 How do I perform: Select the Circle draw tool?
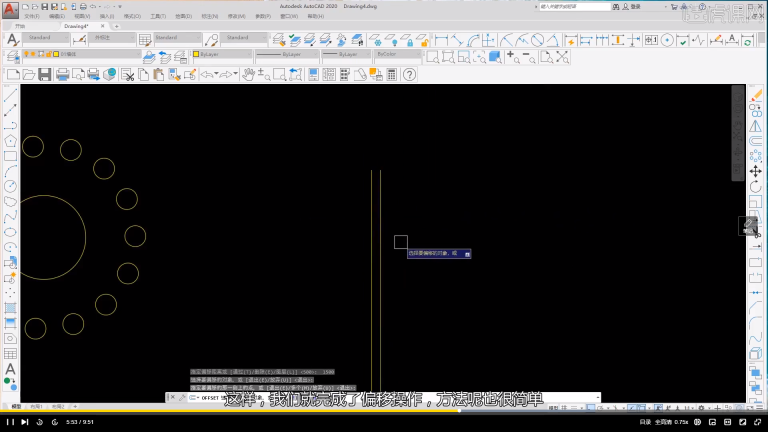[x=10, y=187]
